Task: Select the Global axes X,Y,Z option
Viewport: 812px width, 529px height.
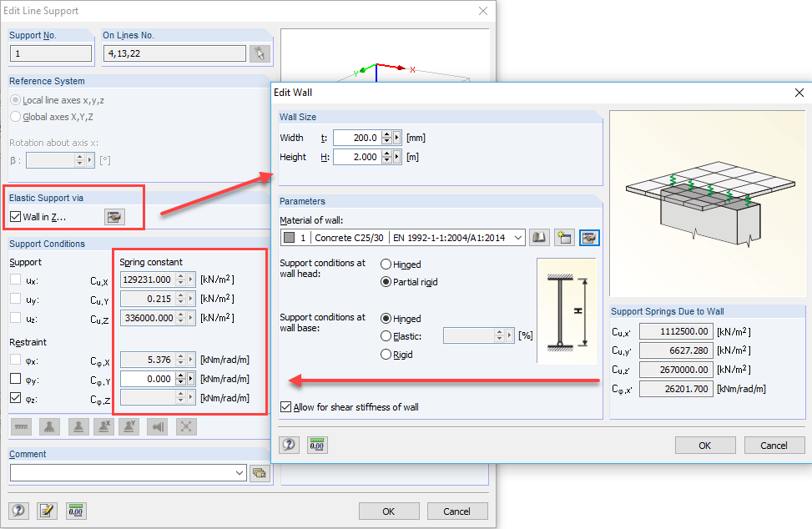Action: pyautogui.click(x=16, y=117)
